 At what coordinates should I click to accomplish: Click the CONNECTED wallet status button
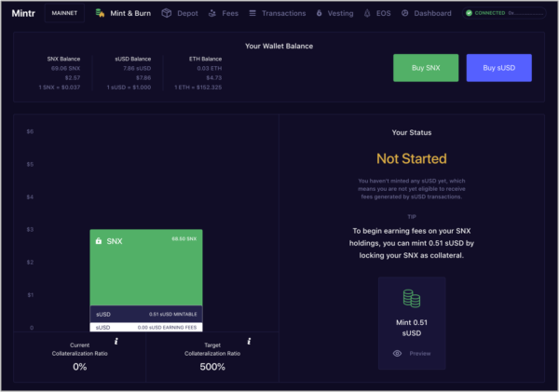coord(504,13)
